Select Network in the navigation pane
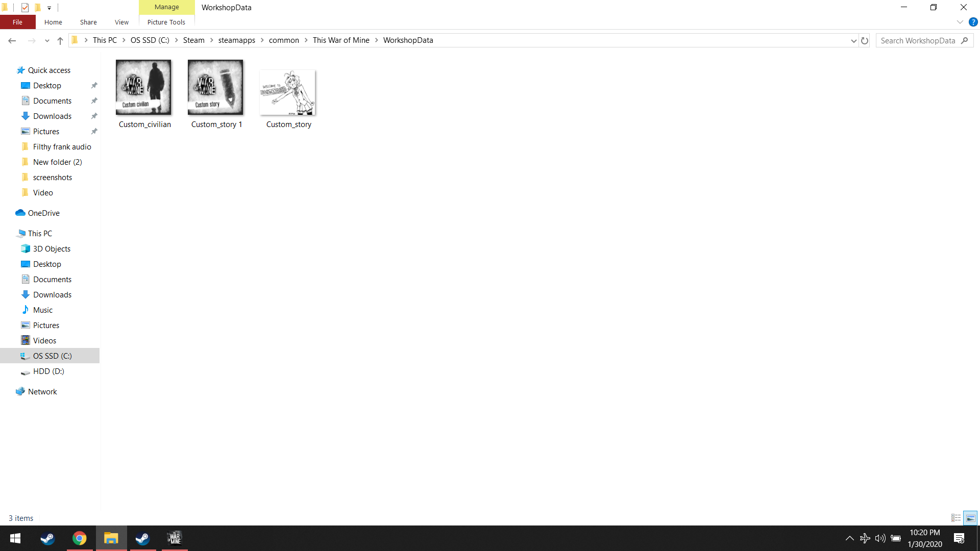 point(42,392)
